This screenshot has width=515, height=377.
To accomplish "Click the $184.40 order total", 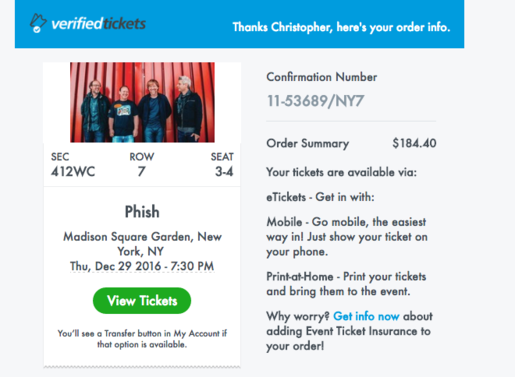I will click(414, 143).
